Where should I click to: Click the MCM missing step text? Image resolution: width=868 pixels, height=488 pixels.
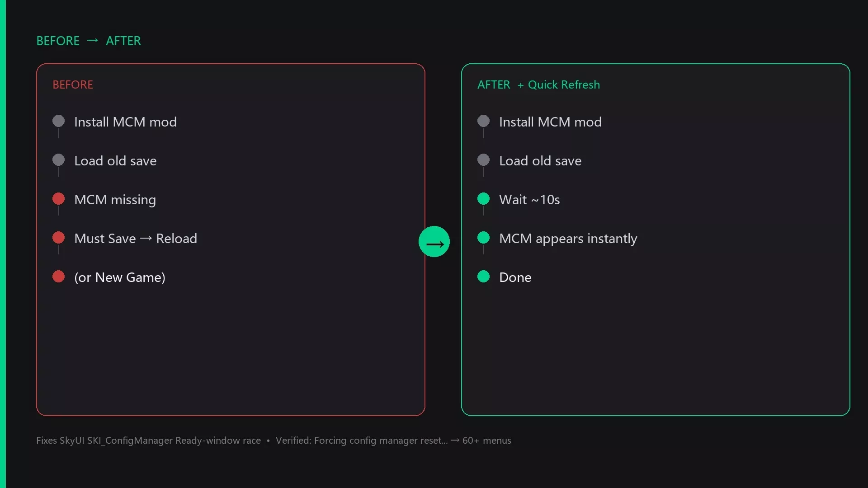point(115,200)
